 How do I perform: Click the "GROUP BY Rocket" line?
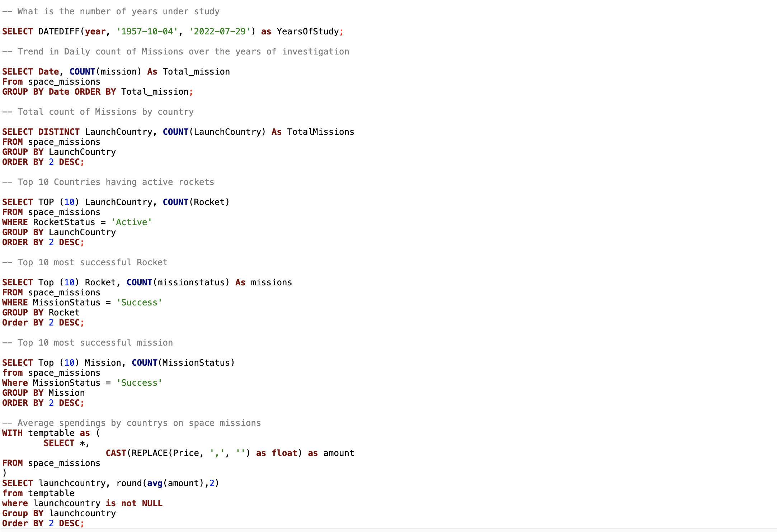click(41, 313)
